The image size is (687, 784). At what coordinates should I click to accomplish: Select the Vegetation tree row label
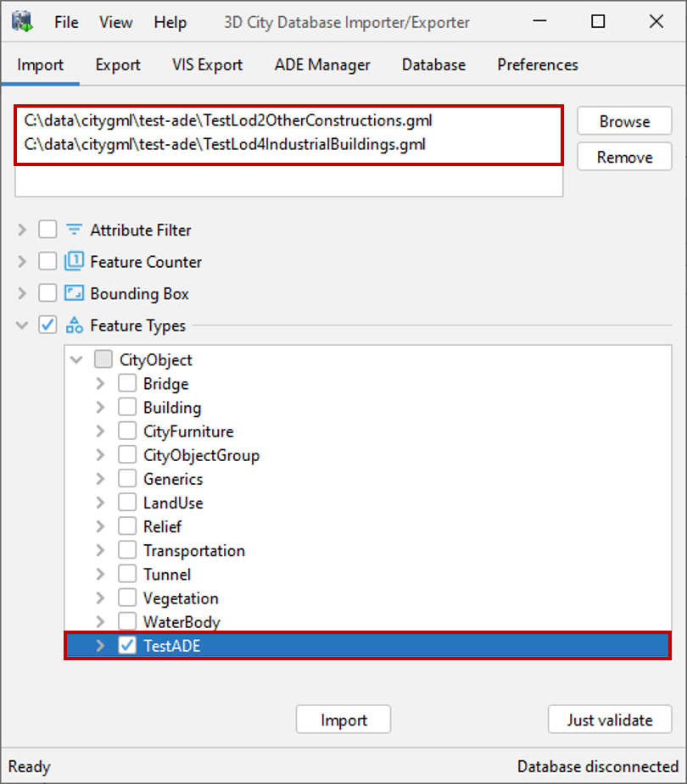[181, 598]
